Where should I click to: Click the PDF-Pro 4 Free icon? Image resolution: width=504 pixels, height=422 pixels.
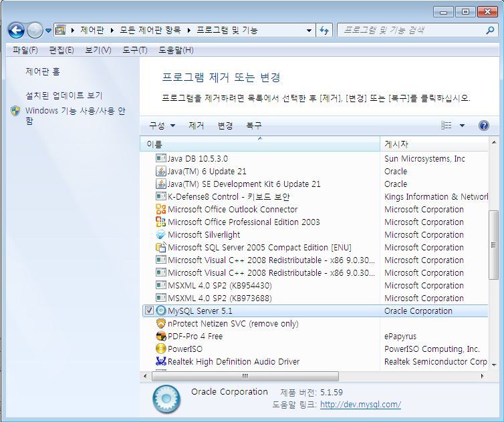[160, 336]
